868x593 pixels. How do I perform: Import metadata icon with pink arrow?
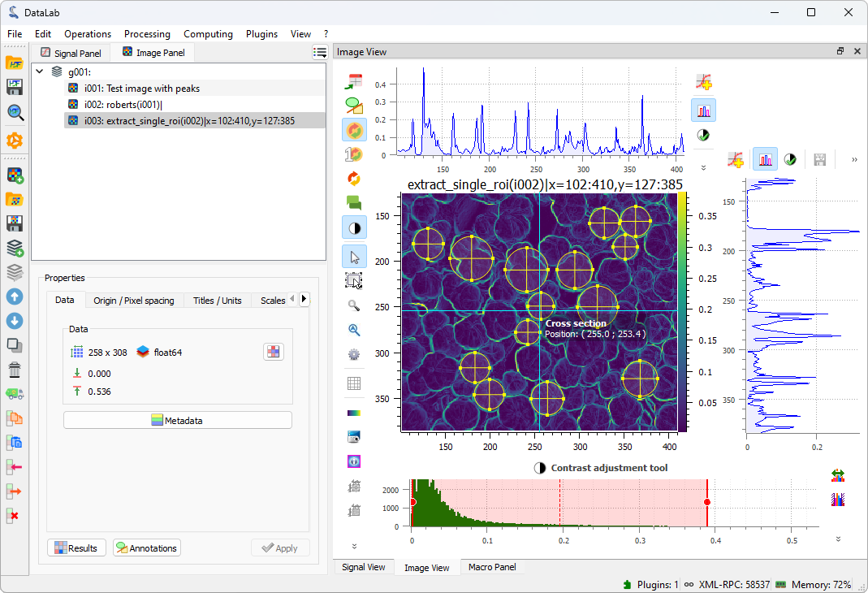pos(15,467)
